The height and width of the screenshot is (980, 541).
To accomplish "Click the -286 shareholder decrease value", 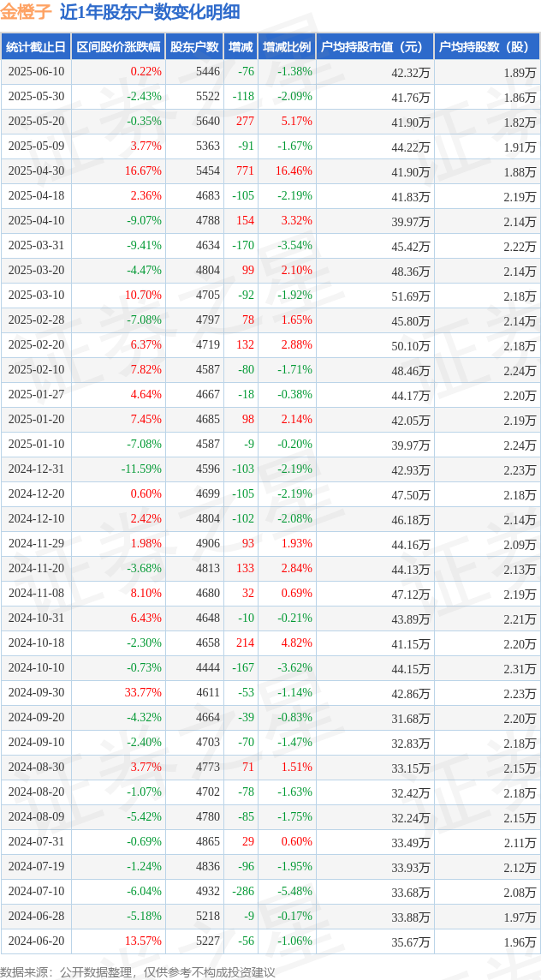I will [x=243, y=892].
